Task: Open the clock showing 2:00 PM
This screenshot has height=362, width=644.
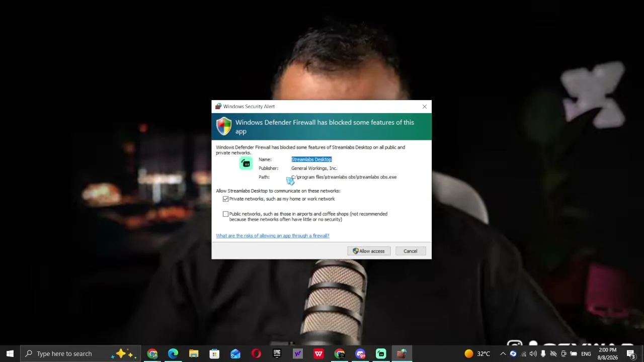Action: coord(608,354)
